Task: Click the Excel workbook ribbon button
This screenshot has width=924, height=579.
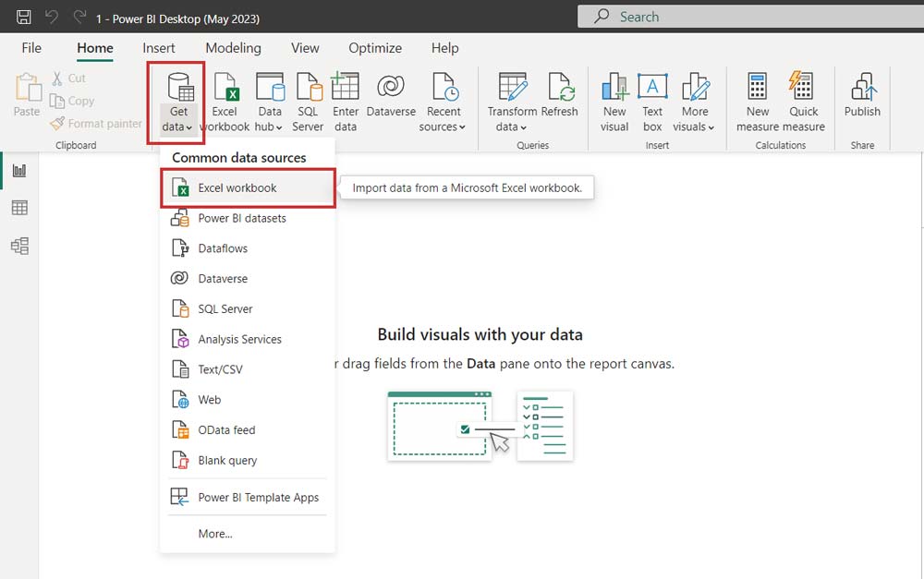Action: [225, 103]
